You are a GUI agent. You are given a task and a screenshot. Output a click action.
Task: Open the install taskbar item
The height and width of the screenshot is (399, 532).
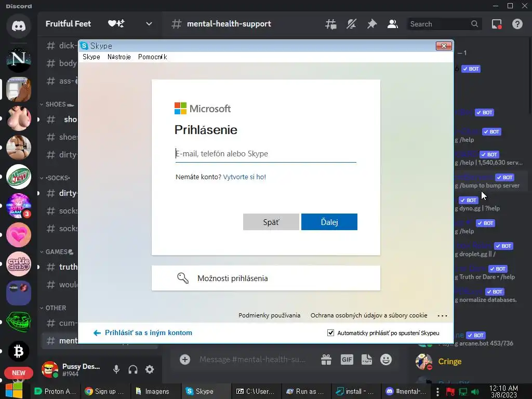pos(355,391)
